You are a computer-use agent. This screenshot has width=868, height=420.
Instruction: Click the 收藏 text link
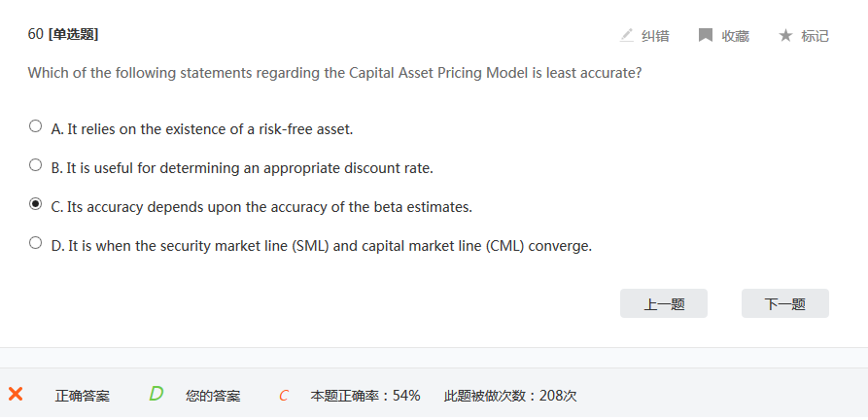[735, 36]
